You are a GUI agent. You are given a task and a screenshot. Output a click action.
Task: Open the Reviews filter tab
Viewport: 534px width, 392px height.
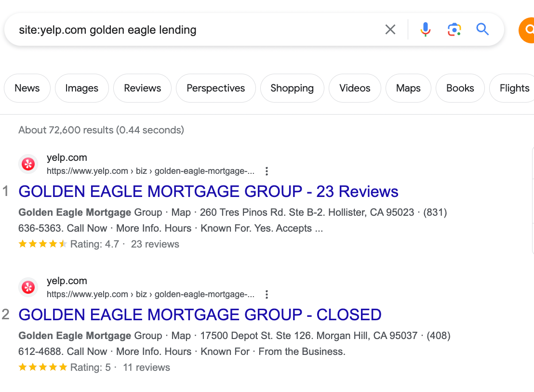pos(142,88)
